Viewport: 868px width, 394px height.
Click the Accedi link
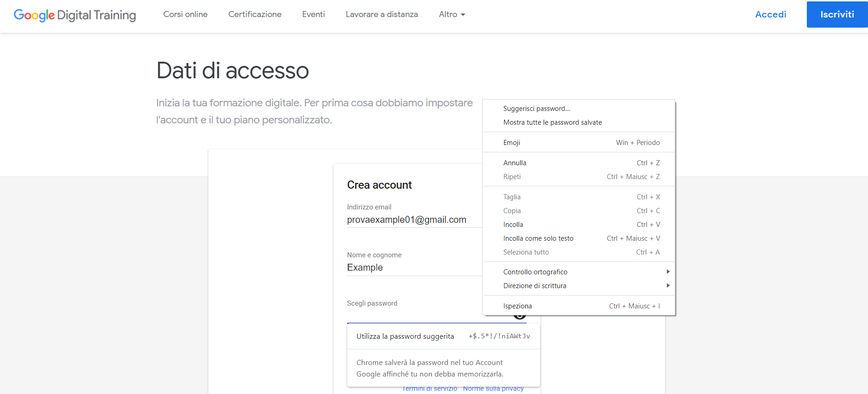[x=770, y=14]
